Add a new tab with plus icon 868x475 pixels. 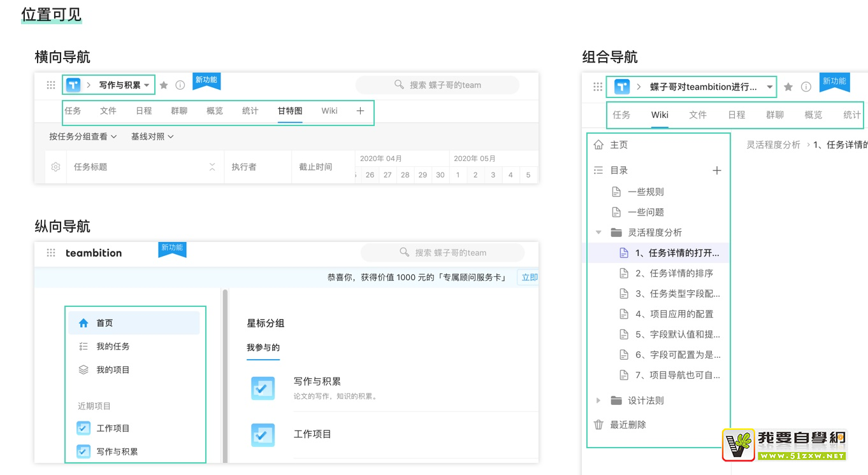360,111
